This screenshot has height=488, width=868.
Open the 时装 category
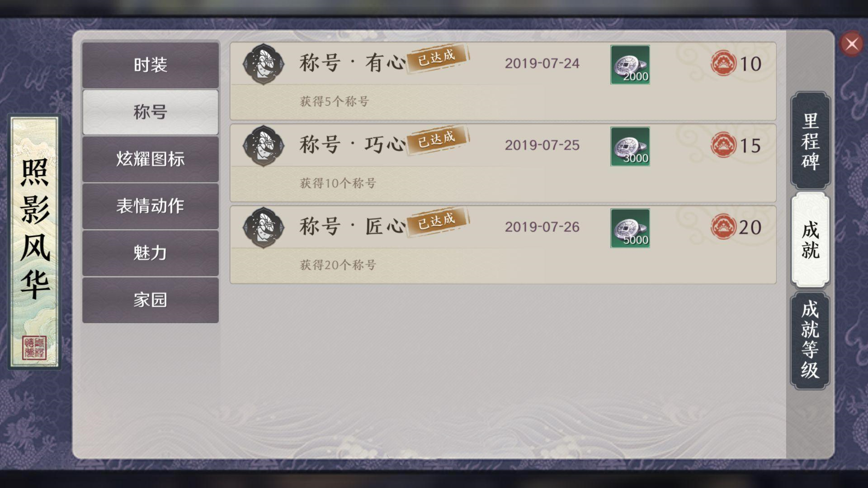151,65
